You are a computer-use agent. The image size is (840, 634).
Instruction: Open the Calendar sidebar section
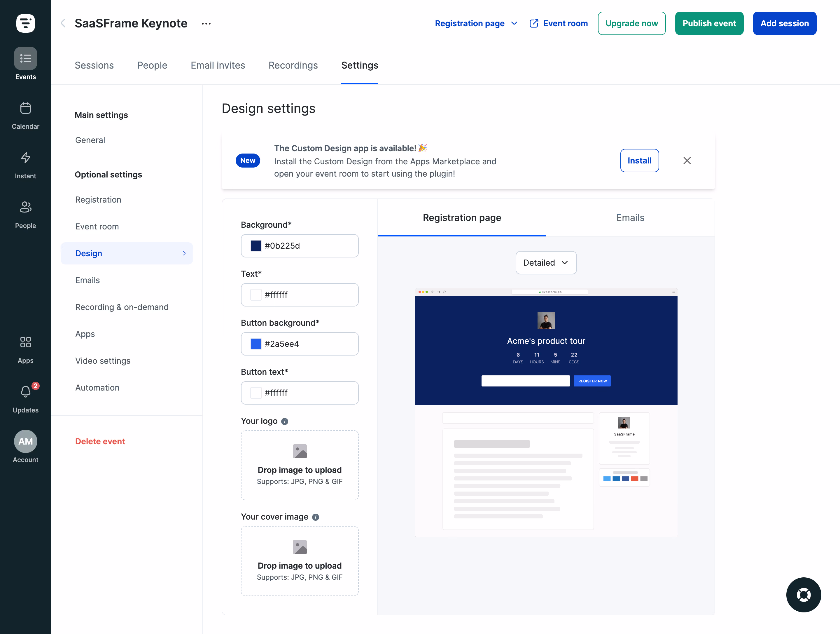[25, 116]
